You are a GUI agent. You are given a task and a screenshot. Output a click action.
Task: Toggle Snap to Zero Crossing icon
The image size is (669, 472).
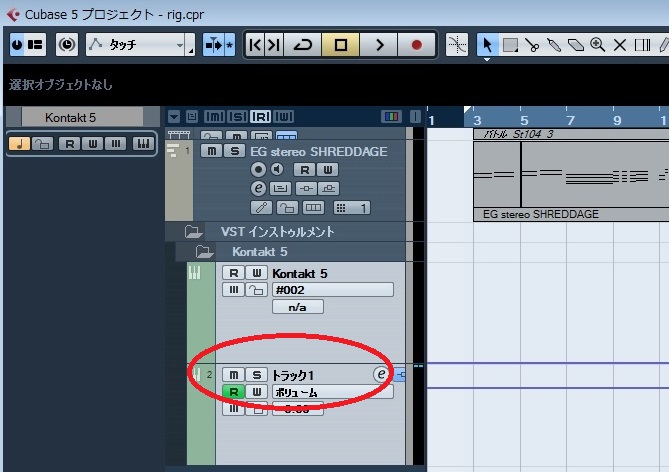tap(457, 44)
